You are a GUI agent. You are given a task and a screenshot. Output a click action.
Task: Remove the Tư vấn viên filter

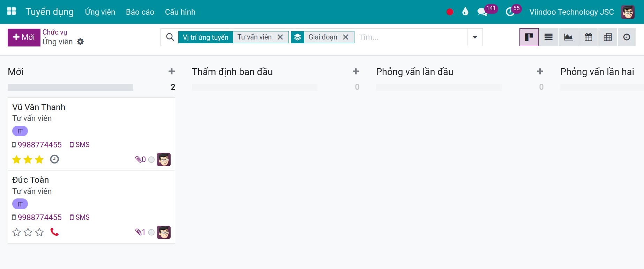(x=280, y=37)
